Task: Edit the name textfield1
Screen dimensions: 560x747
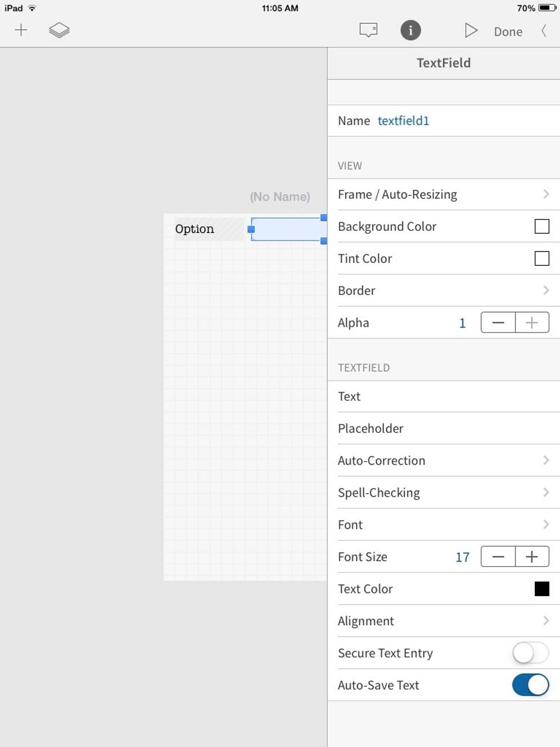Action: point(403,121)
